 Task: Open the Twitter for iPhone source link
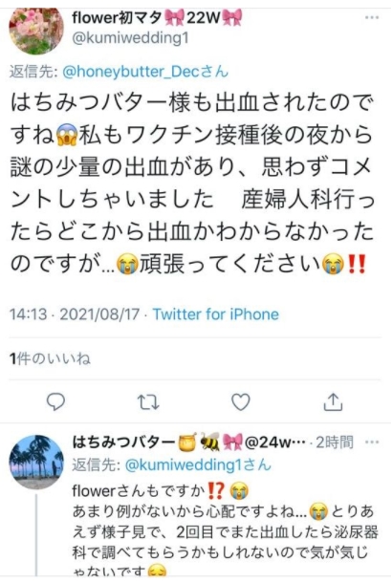216,314
